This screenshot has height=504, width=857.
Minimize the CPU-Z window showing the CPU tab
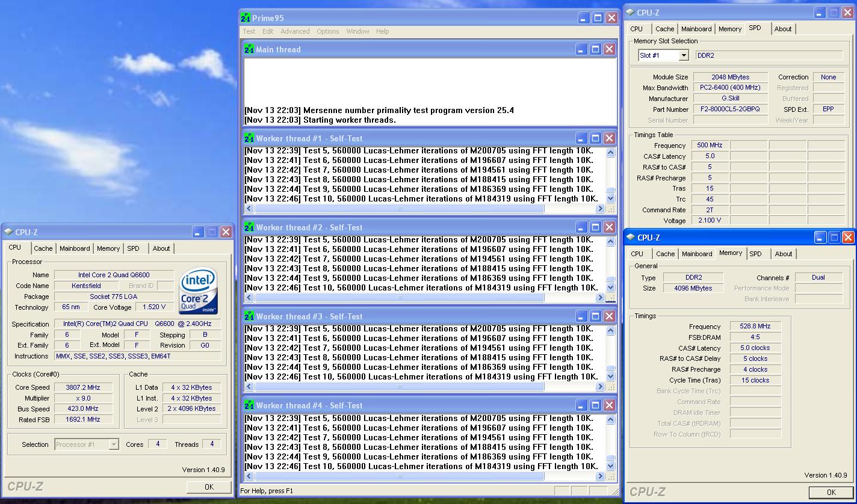[198, 232]
